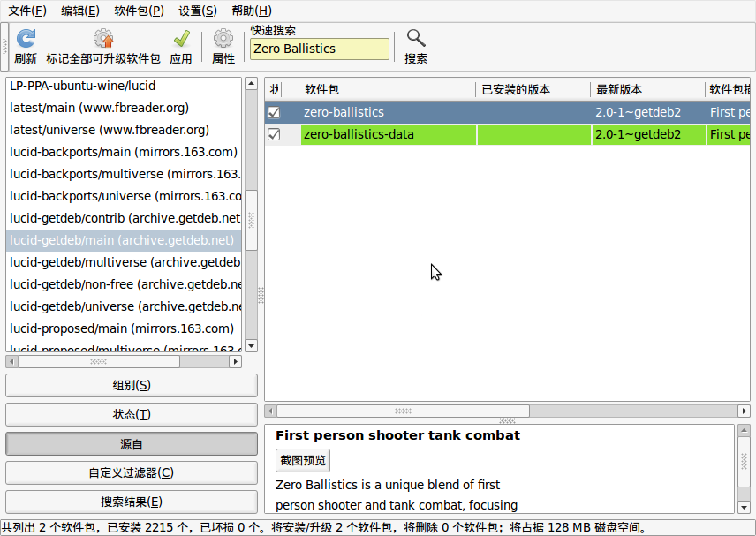
Task: Open package Properties (属性) gear icon
Action: pos(223,38)
